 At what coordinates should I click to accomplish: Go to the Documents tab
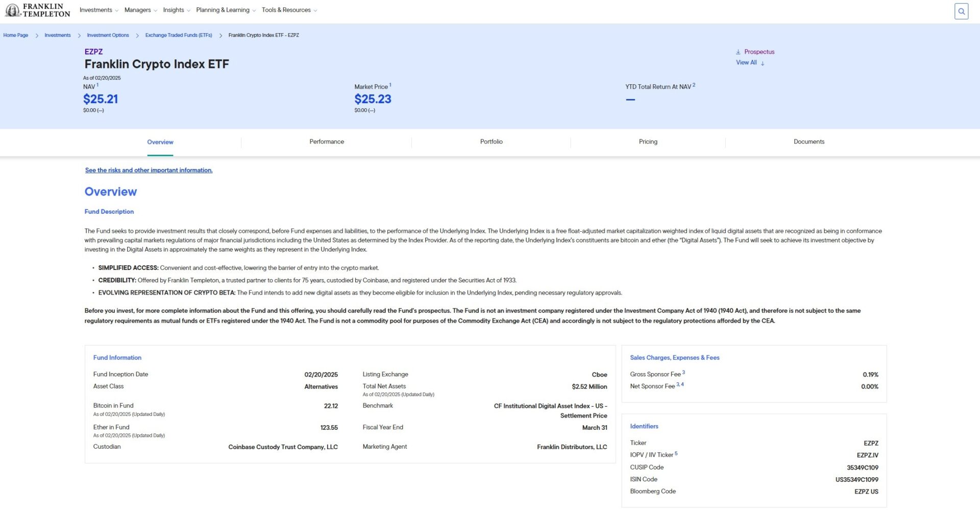[x=808, y=142]
